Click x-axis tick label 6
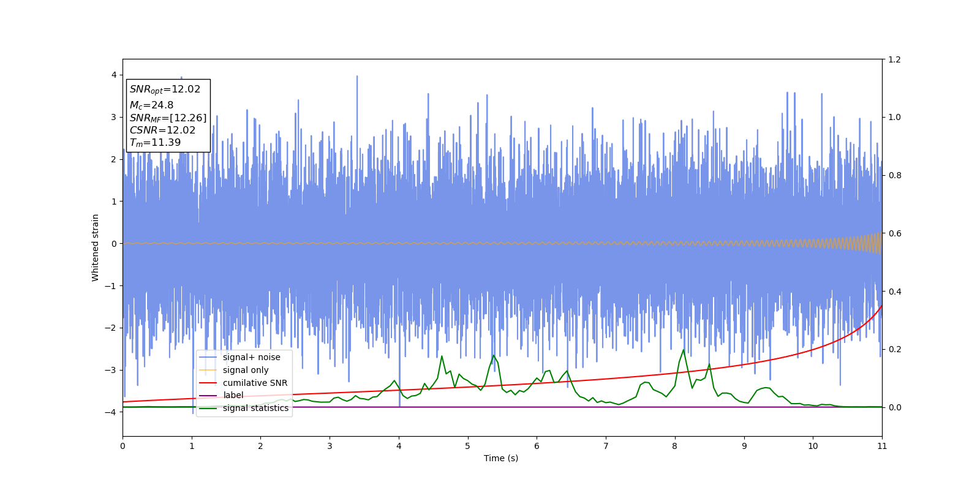 (x=537, y=446)
